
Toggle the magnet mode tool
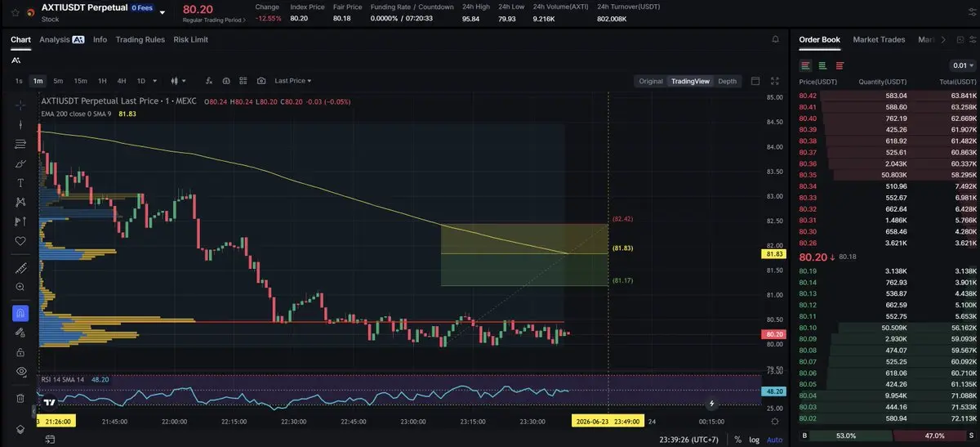click(20, 313)
